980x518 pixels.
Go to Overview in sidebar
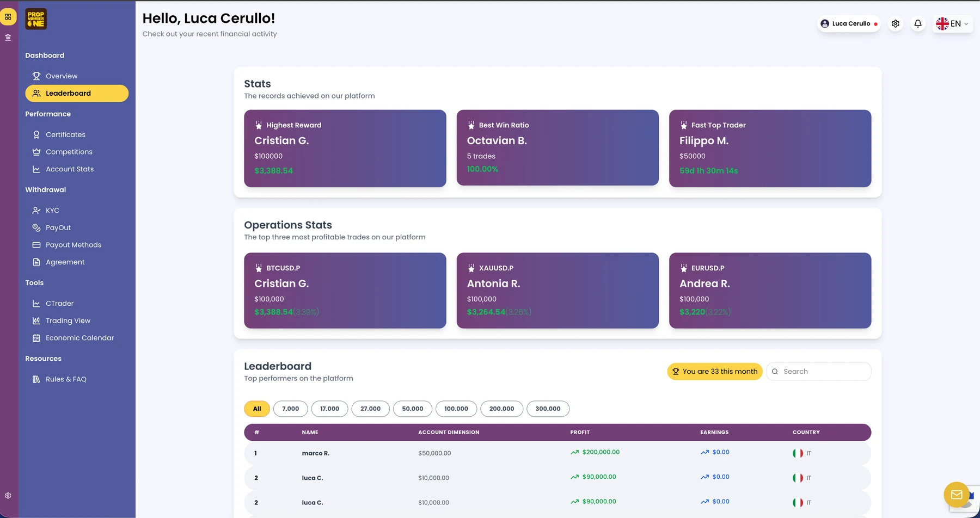pyautogui.click(x=77, y=76)
